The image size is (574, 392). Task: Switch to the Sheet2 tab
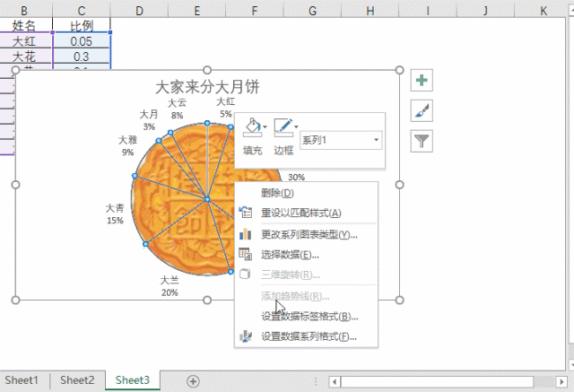click(77, 380)
